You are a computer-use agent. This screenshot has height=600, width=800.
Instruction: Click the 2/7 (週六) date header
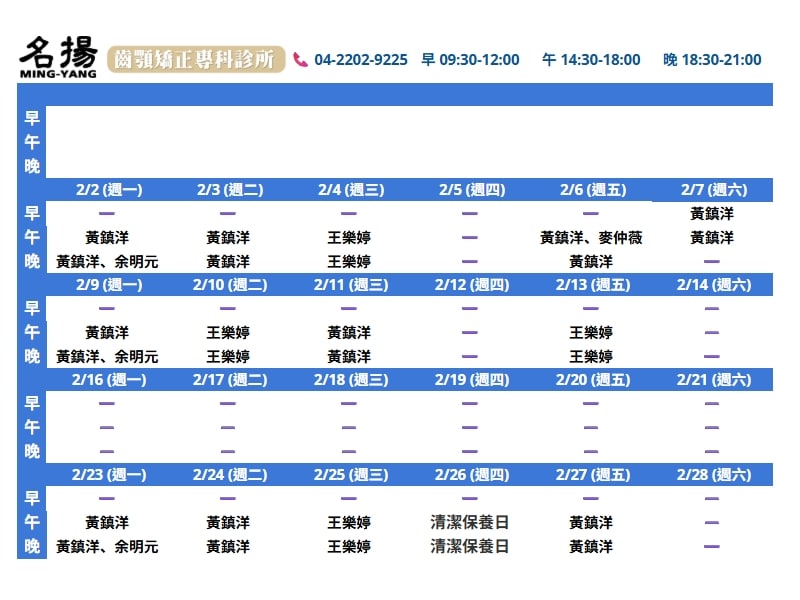tap(712, 190)
